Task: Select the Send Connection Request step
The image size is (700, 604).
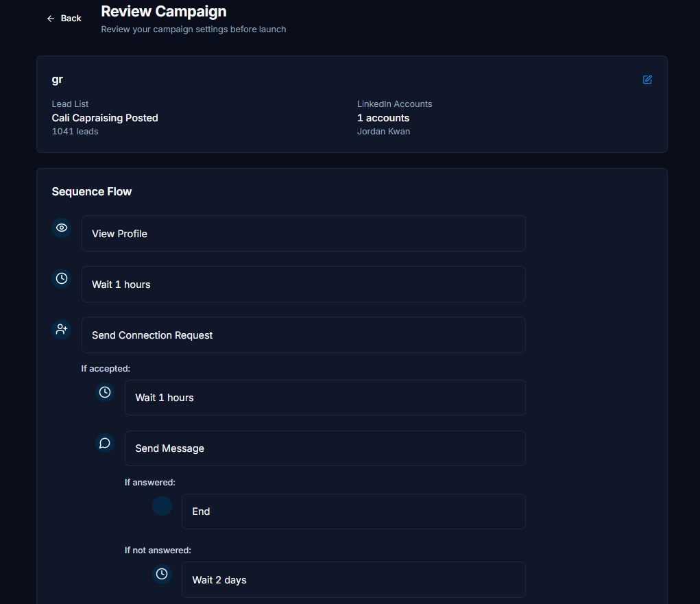Action: tap(304, 335)
